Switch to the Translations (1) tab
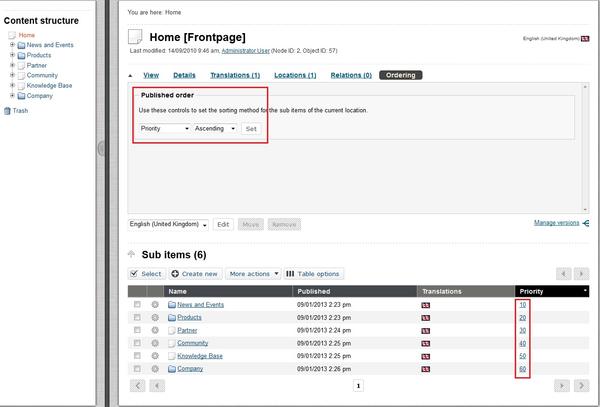This screenshot has width=600, height=407. click(235, 75)
